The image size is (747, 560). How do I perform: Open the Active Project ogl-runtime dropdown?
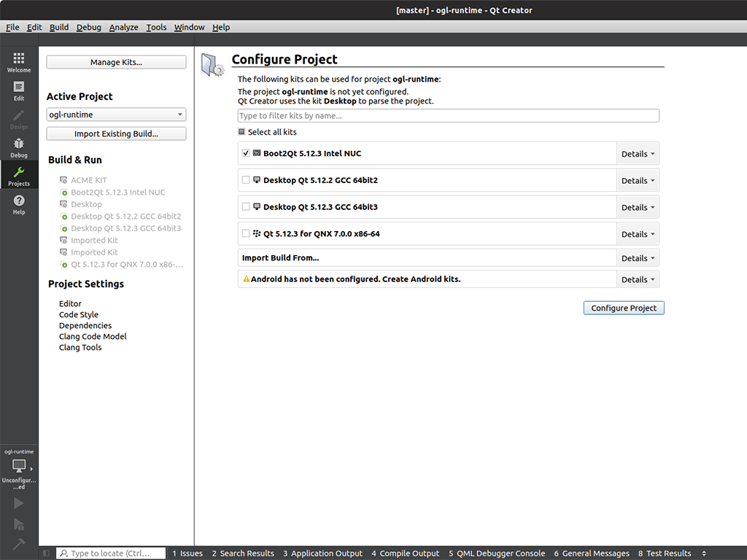[116, 114]
